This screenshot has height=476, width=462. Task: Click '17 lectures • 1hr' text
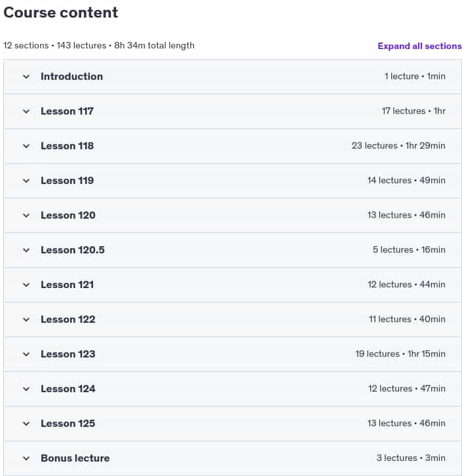pyautogui.click(x=414, y=111)
